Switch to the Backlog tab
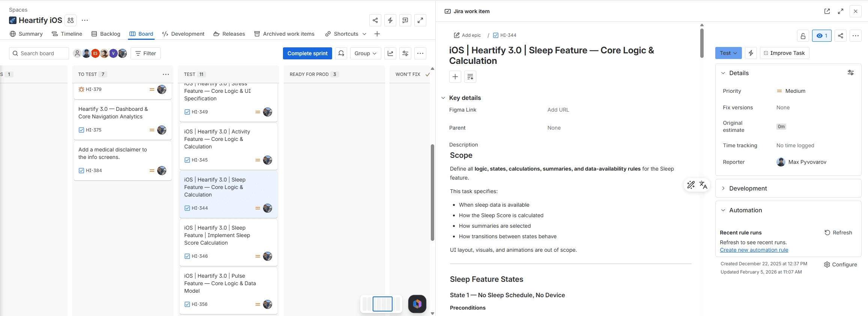Viewport: 868px width, 316px height. point(106,34)
